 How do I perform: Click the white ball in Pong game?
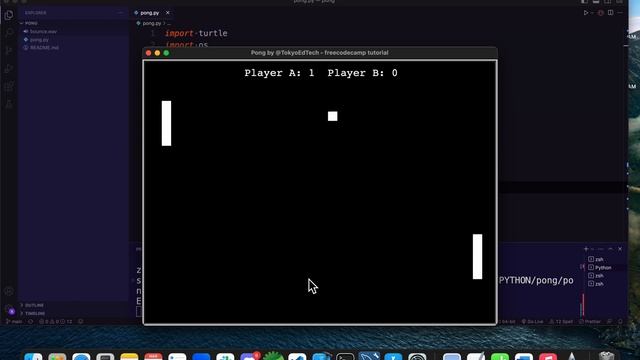point(333,116)
